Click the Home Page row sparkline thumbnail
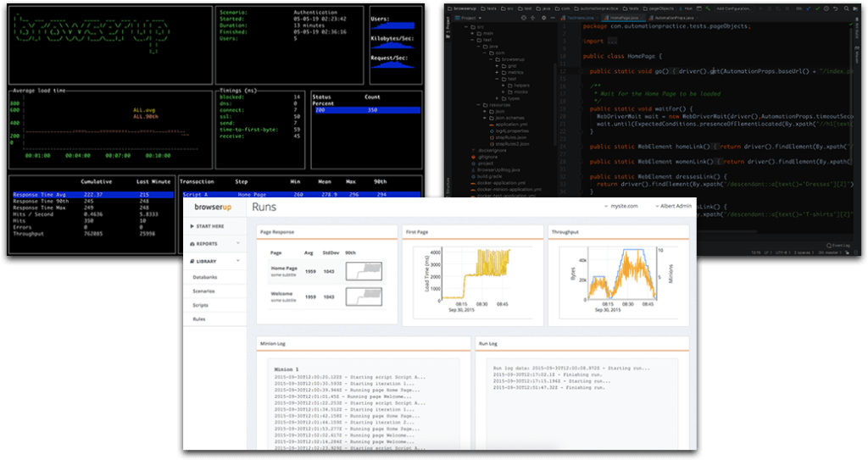The image size is (868, 460). [364, 271]
